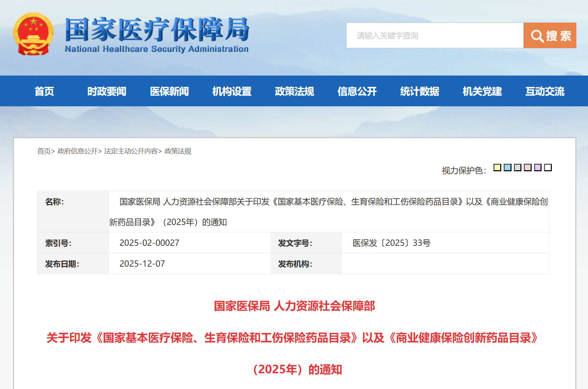Open the 政策法规 navigation menu item
The height and width of the screenshot is (389, 588).
tap(294, 91)
